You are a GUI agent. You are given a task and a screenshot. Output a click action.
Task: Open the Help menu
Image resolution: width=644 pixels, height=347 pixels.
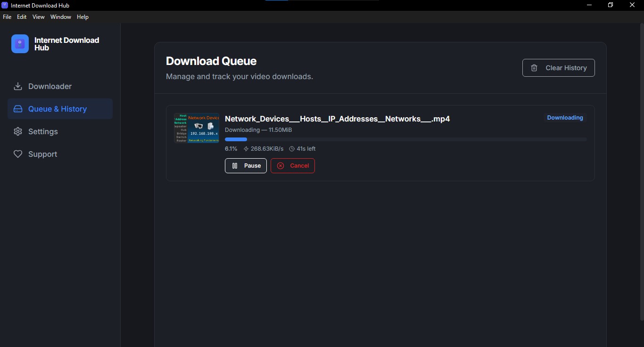click(x=83, y=17)
